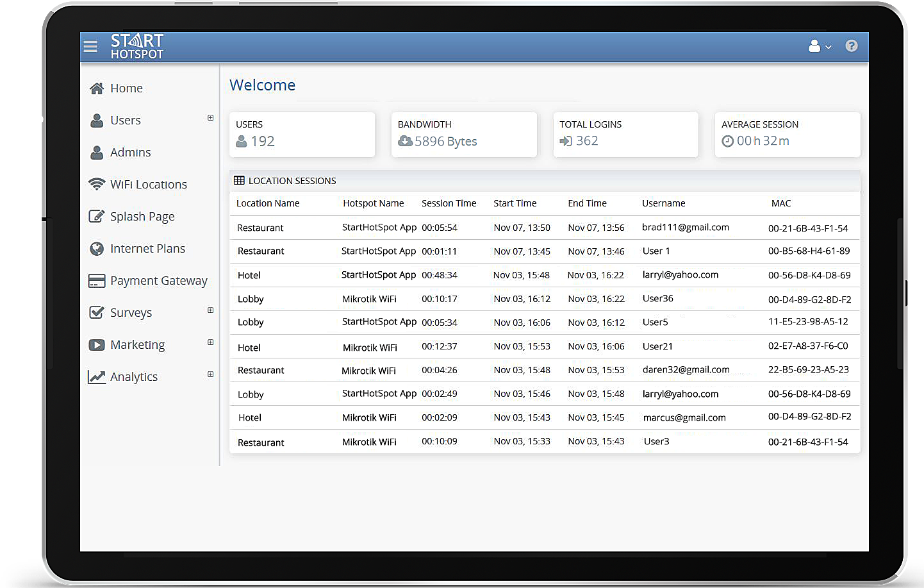The image size is (924, 588).
Task: Click the Home house icon
Action: pos(97,88)
